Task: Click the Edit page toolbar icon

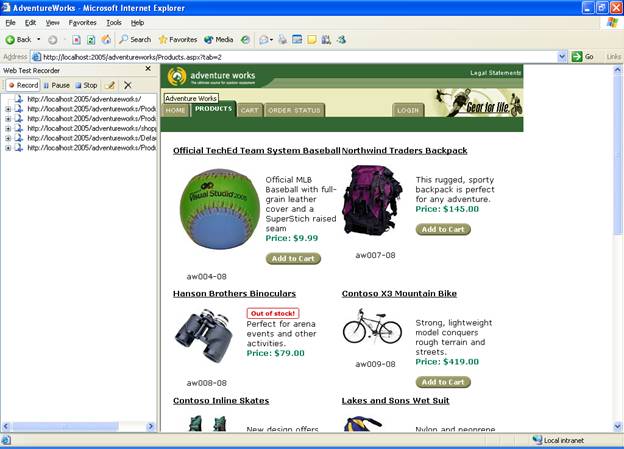Action: [297, 39]
